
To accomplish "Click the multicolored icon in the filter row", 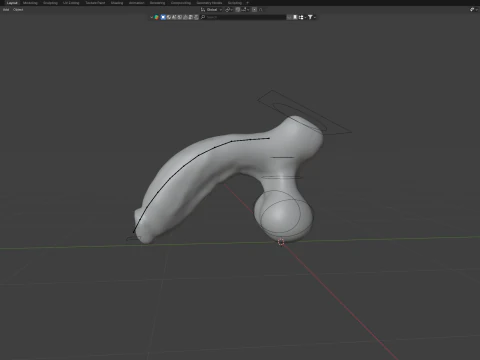I will coord(156,17).
